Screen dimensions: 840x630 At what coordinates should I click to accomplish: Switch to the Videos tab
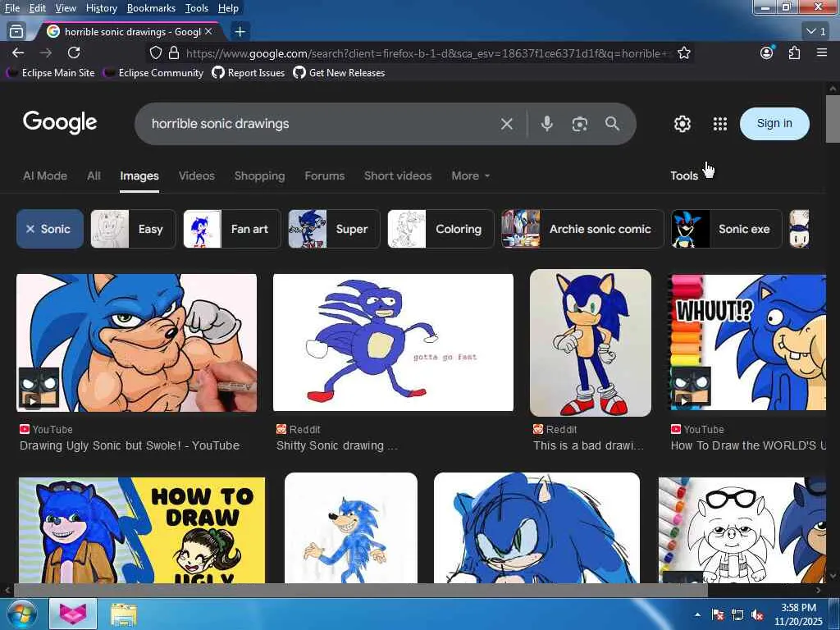pos(197,176)
